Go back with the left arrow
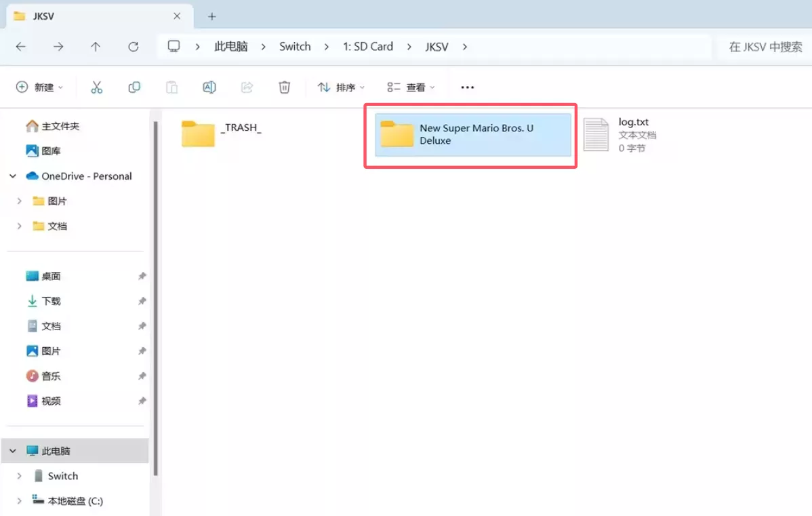 [21, 47]
